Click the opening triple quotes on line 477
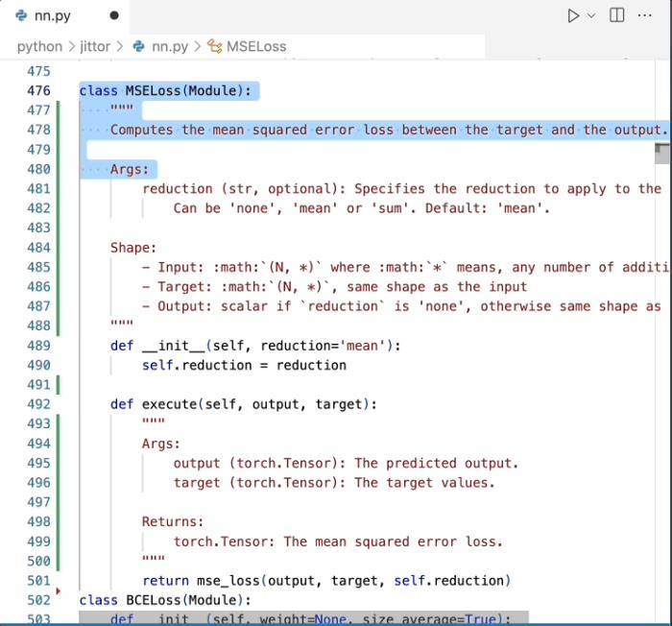Image resolution: width=672 pixels, height=626 pixels. click(122, 108)
